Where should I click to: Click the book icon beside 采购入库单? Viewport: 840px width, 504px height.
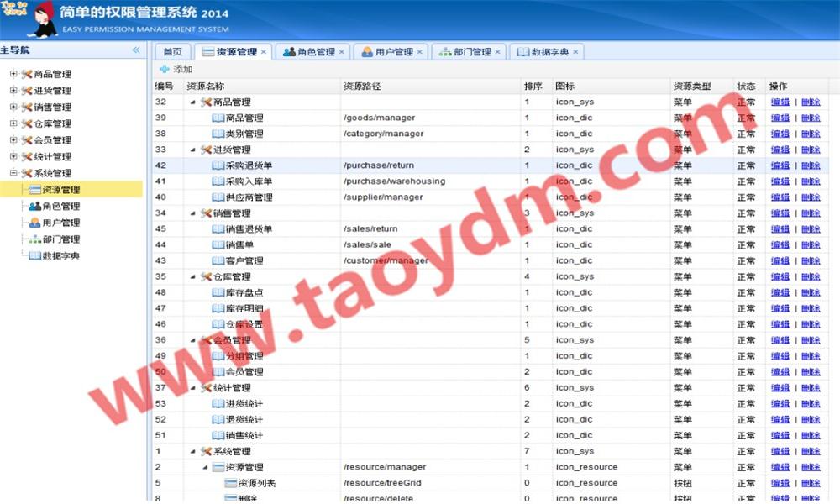pos(218,181)
